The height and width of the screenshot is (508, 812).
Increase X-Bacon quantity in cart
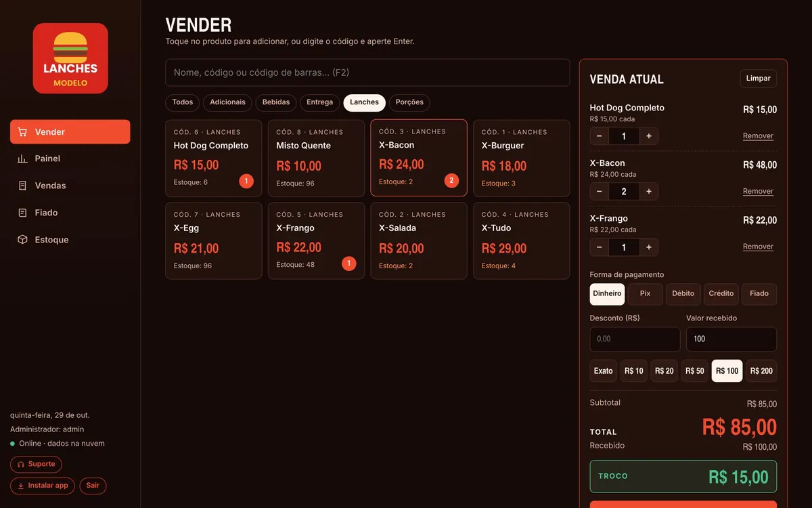[x=649, y=192]
